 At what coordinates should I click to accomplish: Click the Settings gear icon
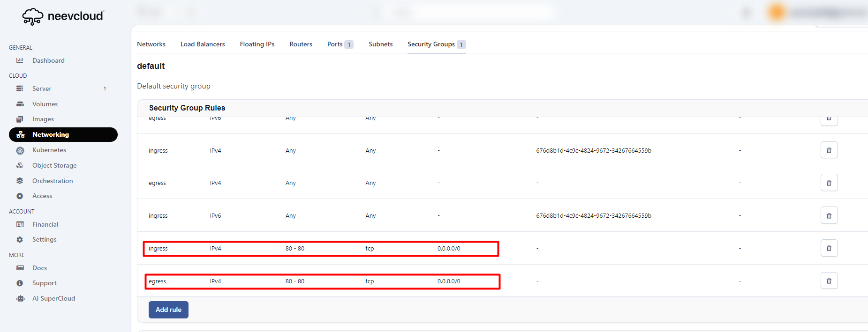coord(20,239)
